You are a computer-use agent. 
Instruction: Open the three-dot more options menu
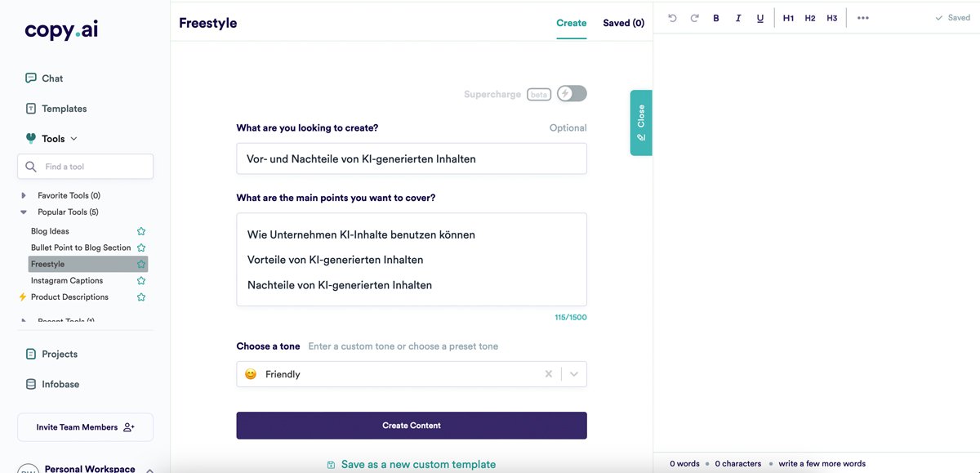tap(863, 18)
